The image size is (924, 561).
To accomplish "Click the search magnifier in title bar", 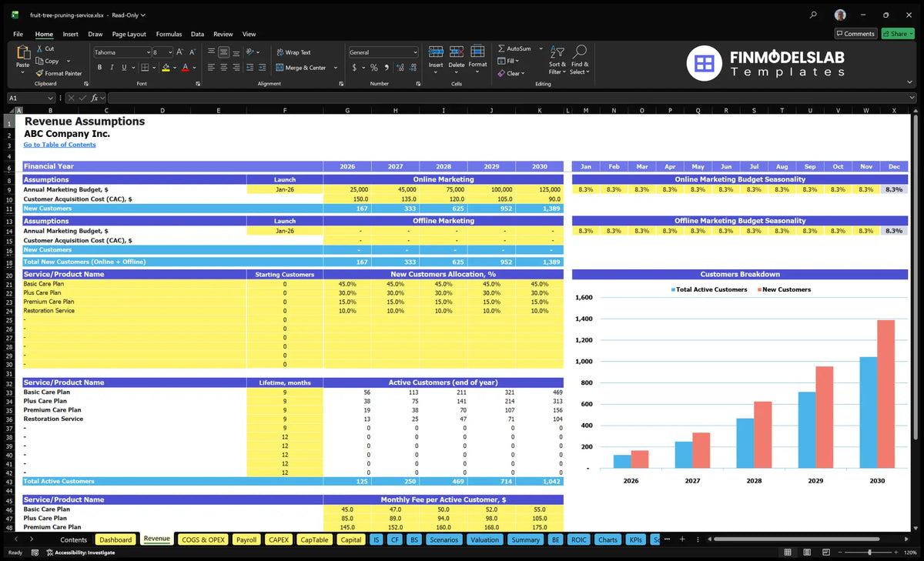I will coord(813,15).
